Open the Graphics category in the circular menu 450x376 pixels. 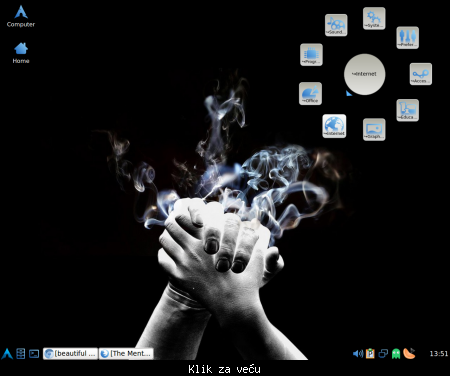pyautogui.click(x=374, y=129)
